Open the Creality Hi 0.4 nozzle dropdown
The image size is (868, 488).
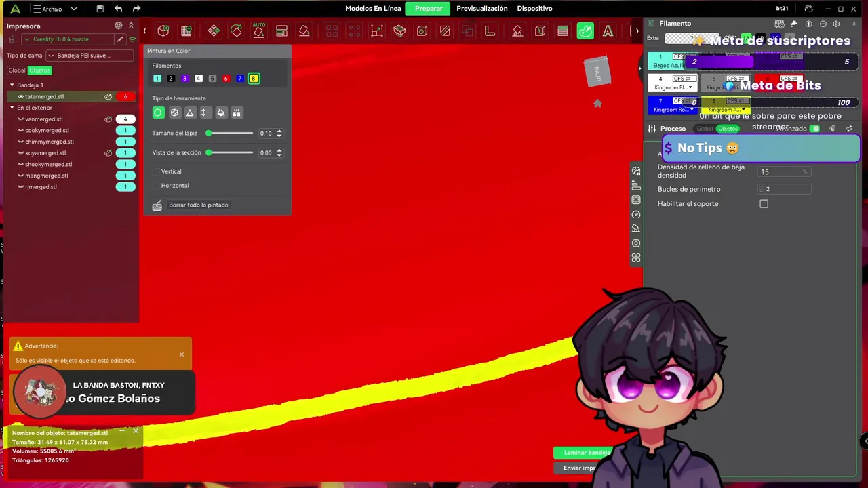coord(68,39)
